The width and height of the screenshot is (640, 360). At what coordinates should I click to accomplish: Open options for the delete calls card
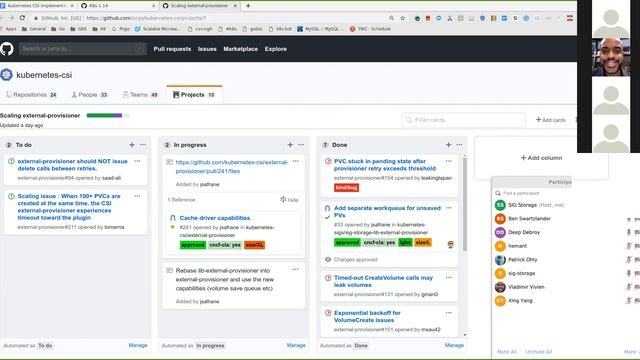pos(138,161)
